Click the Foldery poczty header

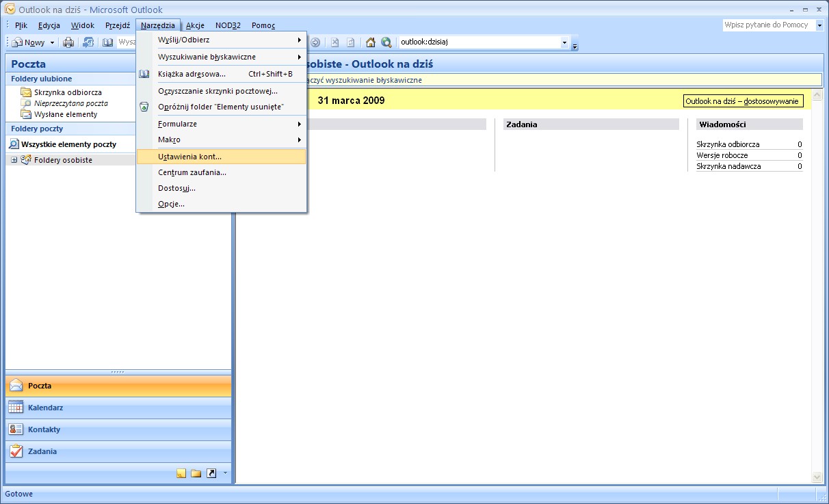click(x=72, y=129)
